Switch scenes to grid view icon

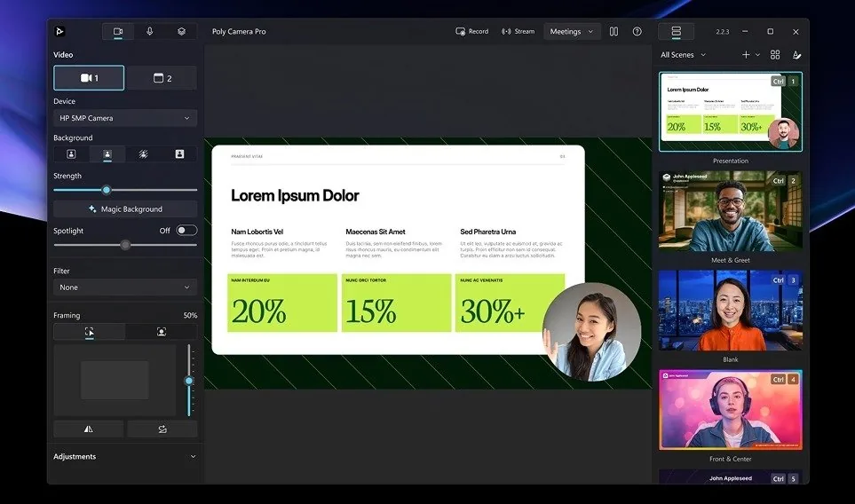(775, 54)
